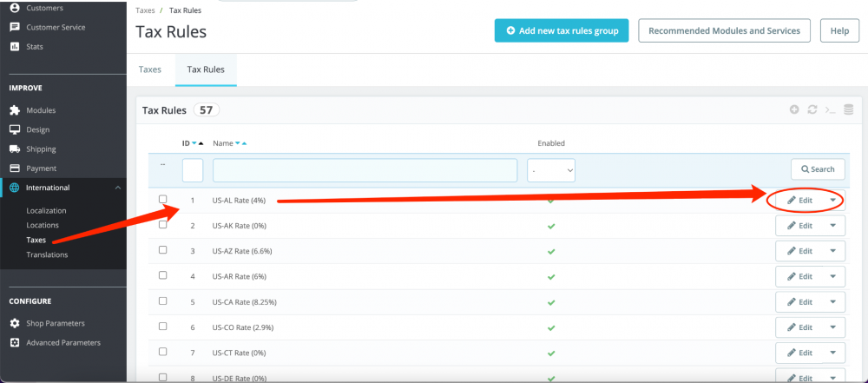Sort Name column descending arrow
The image size is (868, 383).
pyautogui.click(x=238, y=143)
